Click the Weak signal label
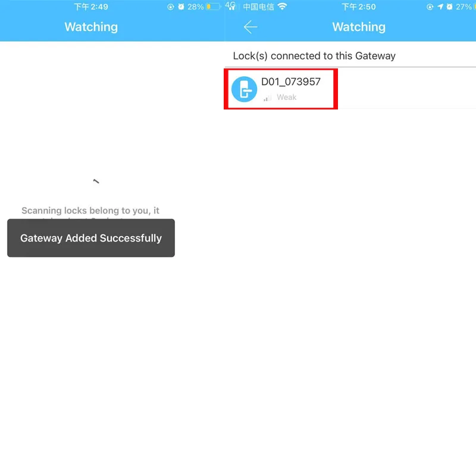Screen dimensions: 476x476 286,98
